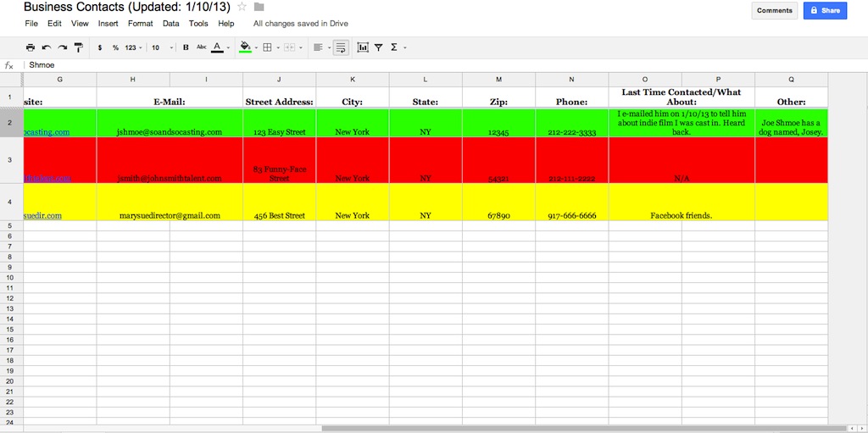The height and width of the screenshot is (433, 868).
Task: Undo the last action
Action: tap(47, 47)
